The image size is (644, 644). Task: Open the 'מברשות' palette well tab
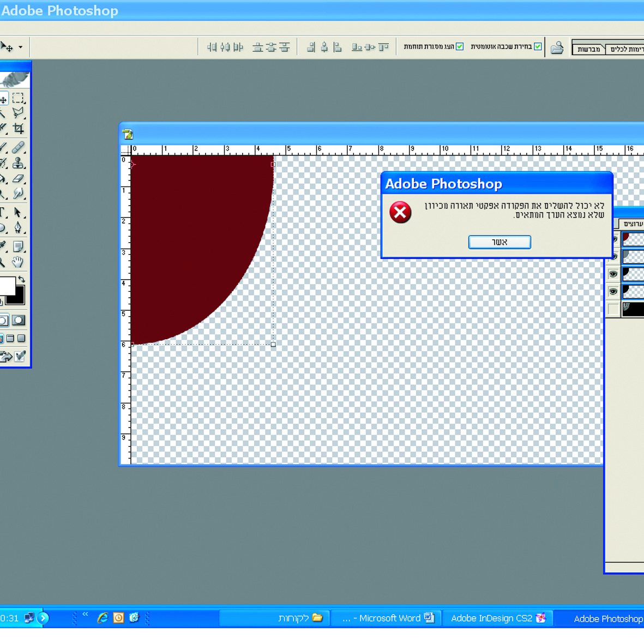588,49
